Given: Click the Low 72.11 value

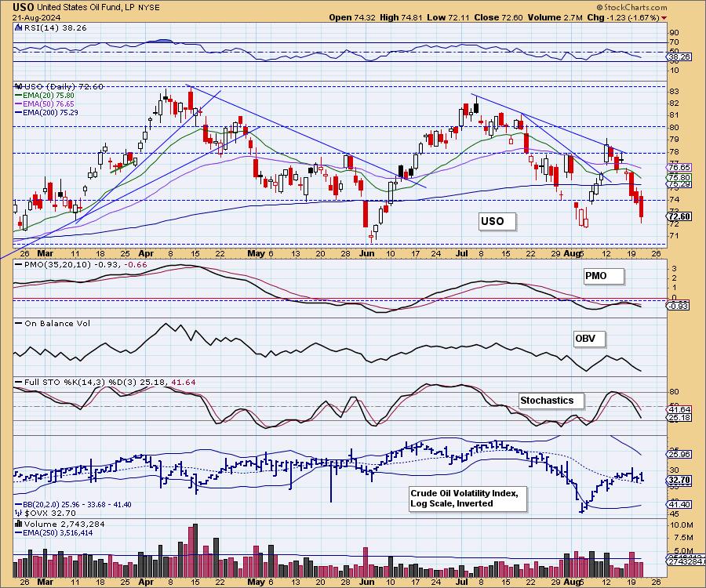Looking at the screenshot, I should tap(448, 17).
